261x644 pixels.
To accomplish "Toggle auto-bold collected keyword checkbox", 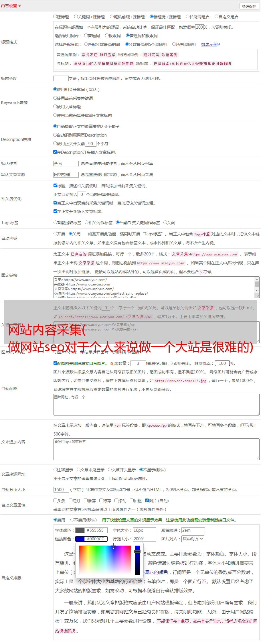I will pos(56,203).
